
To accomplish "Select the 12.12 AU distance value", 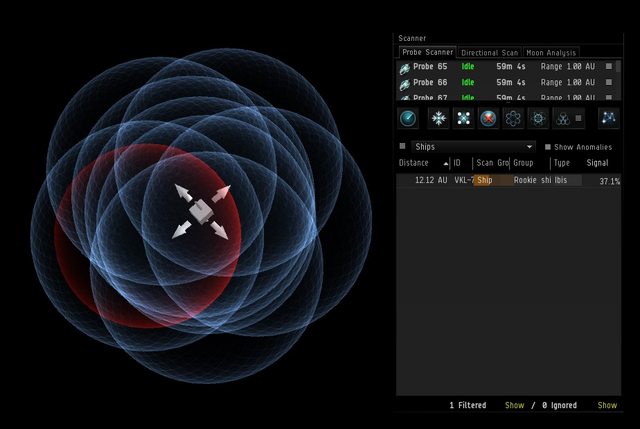I will coord(431,180).
